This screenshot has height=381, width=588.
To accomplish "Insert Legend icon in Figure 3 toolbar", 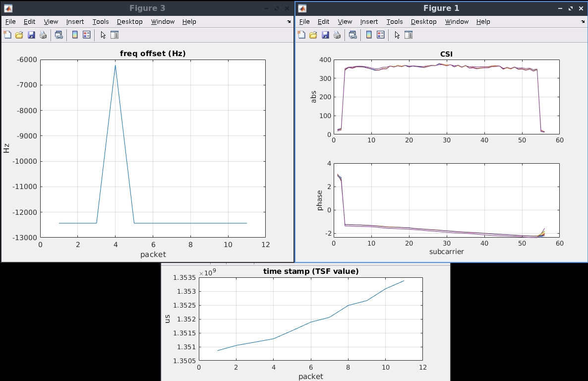I will pyautogui.click(x=87, y=35).
